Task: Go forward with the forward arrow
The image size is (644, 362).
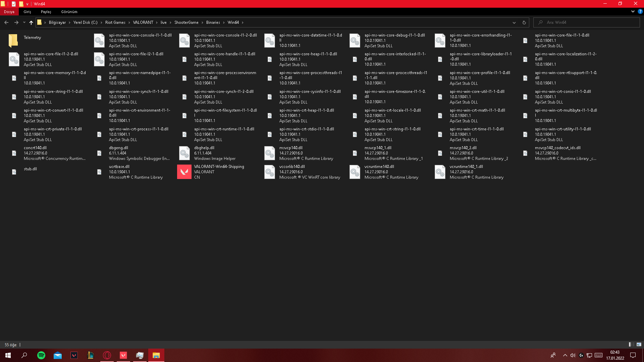Action: point(16,22)
